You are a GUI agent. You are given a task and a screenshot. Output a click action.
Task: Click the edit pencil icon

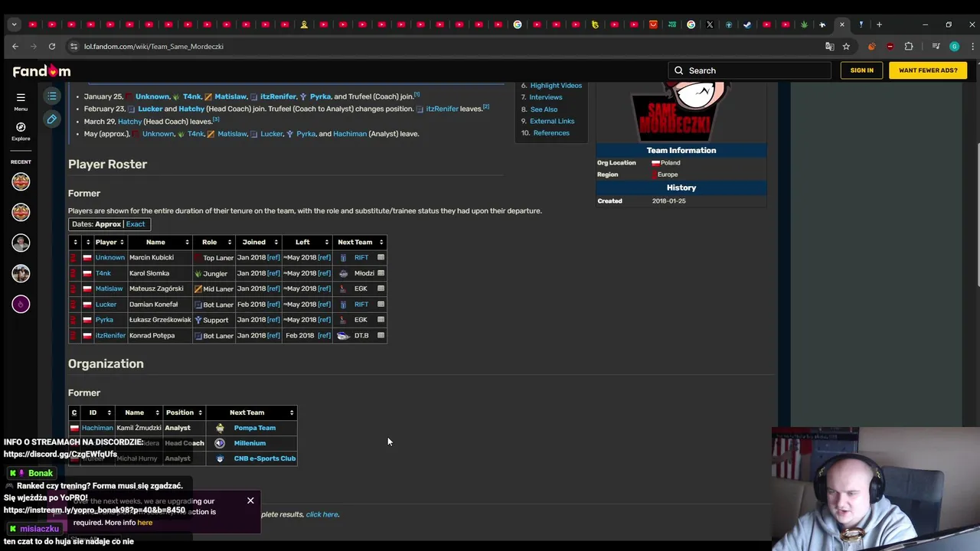coord(51,119)
